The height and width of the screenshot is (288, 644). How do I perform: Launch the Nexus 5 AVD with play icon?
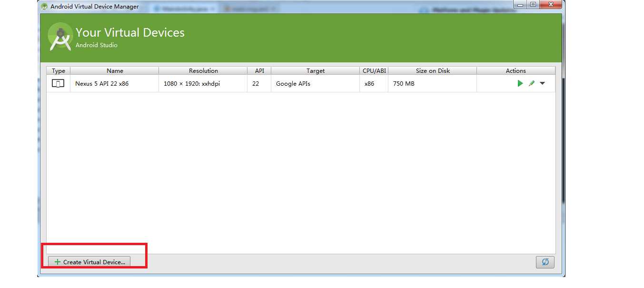coord(520,83)
